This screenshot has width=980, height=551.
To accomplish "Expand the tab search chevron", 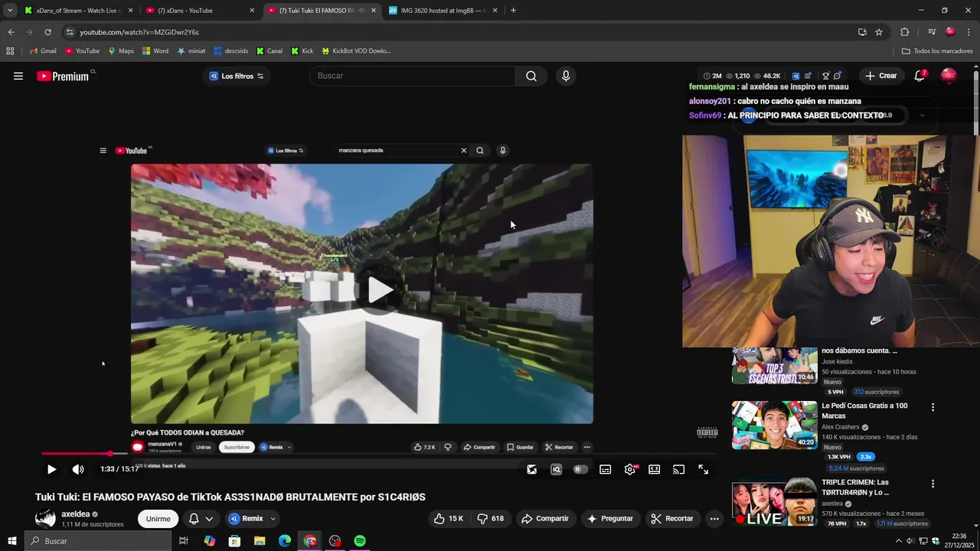I will click(x=9, y=11).
